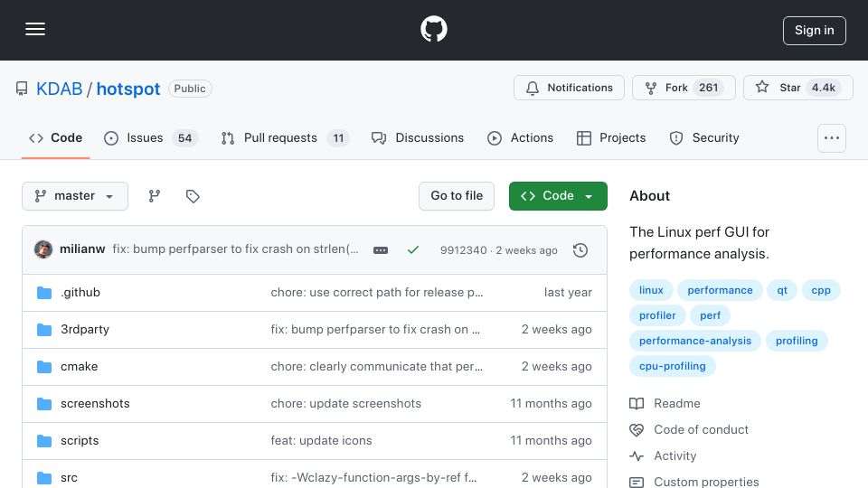Open the cmake folder
Image resolution: width=868 pixels, height=488 pixels.
click(x=80, y=366)
